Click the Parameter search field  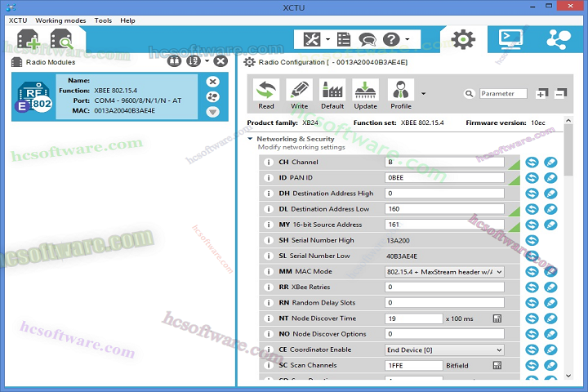point(503,93)
